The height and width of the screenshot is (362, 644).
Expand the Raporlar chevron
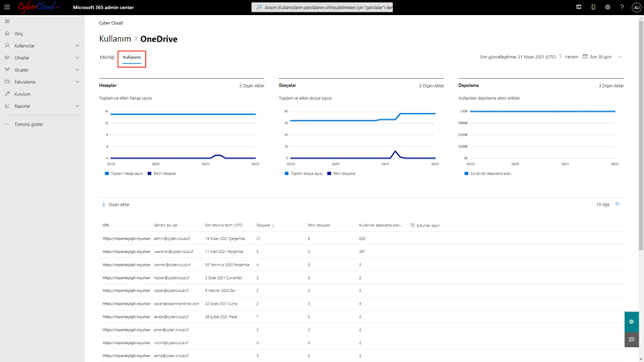[x=77, y=106]
